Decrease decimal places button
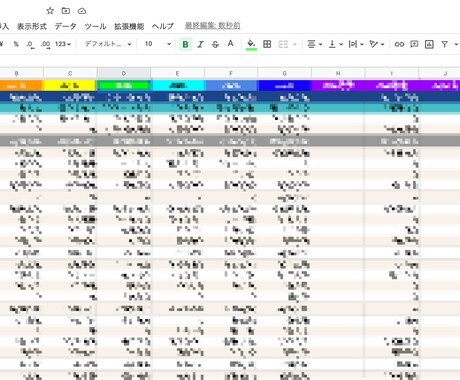 (30, 44)
